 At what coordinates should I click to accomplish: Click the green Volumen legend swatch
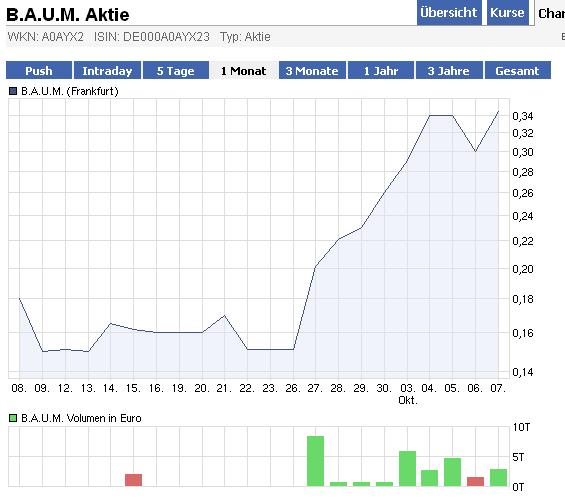click(x=13, y=418)
